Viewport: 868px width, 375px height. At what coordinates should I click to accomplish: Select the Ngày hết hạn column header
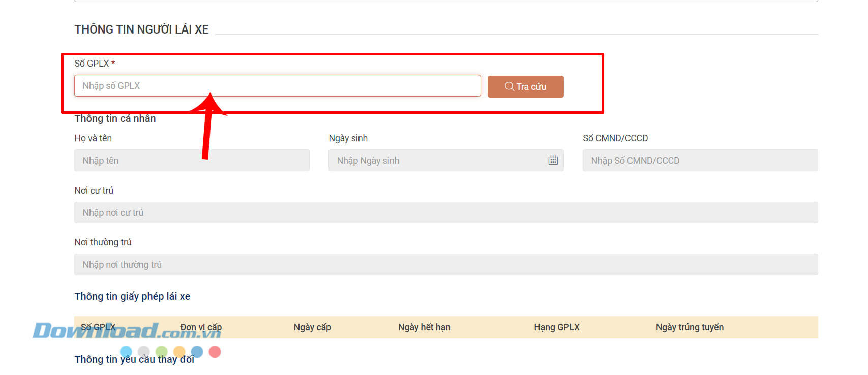coord(424,327)
